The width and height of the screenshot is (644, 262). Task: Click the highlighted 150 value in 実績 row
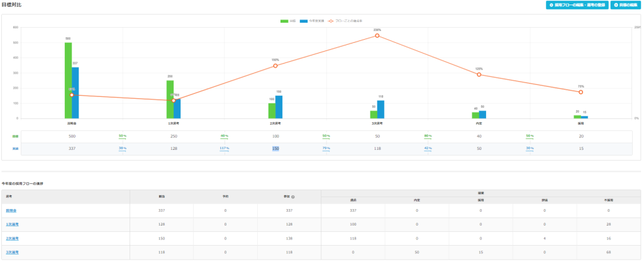point(275,149)
